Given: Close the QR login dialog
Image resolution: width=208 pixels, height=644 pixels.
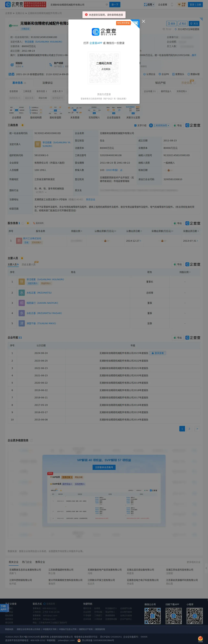Looking at the screenshot, I should (143, 21).
